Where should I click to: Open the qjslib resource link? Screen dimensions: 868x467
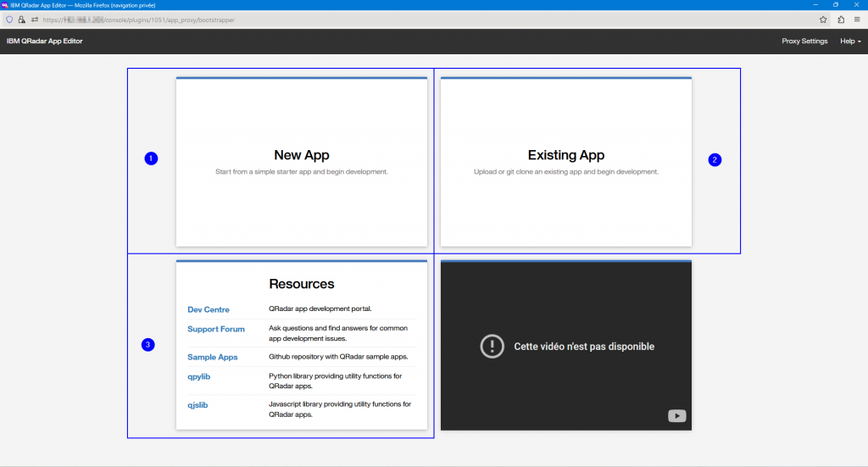tap(198, 405)
